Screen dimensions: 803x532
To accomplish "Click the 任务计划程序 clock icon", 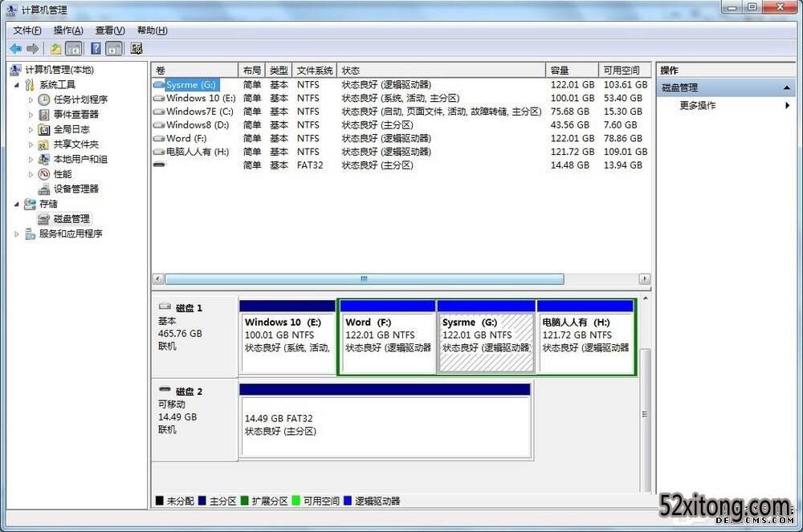I will point(44,99).
